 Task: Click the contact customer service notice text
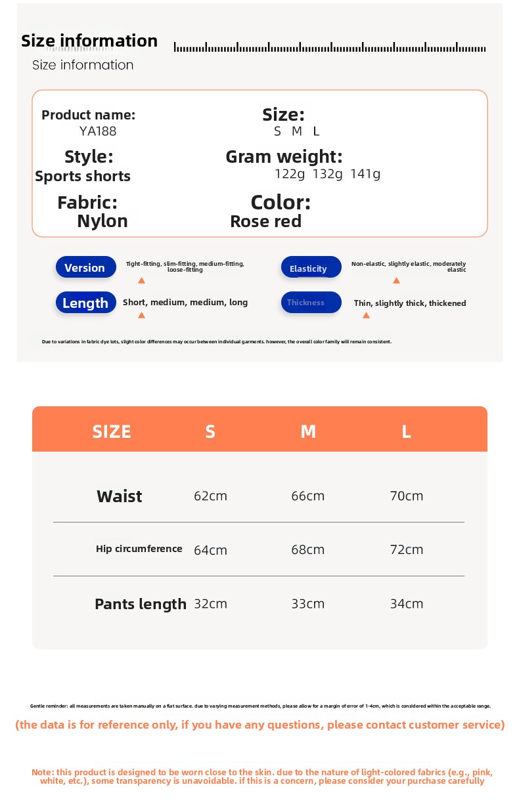(260, 725)
